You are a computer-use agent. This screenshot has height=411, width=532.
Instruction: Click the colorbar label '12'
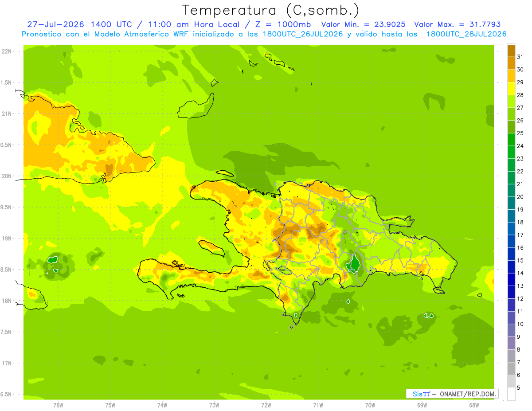[x=520, y=299]
